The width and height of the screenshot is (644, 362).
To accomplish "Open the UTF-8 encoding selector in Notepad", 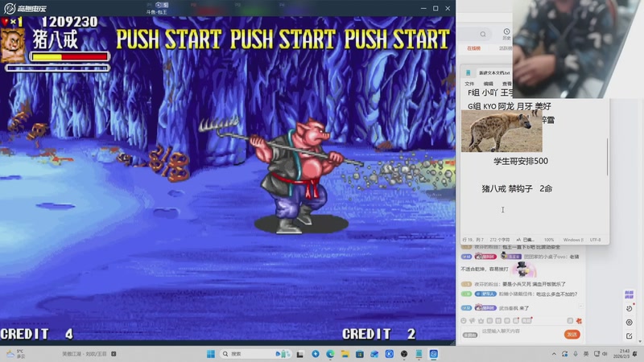I will point(595,240).
